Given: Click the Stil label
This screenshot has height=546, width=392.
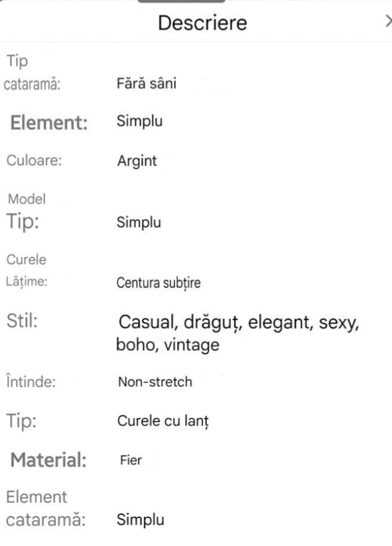Looking at the screenshot, I should click(x=22, y=320).
